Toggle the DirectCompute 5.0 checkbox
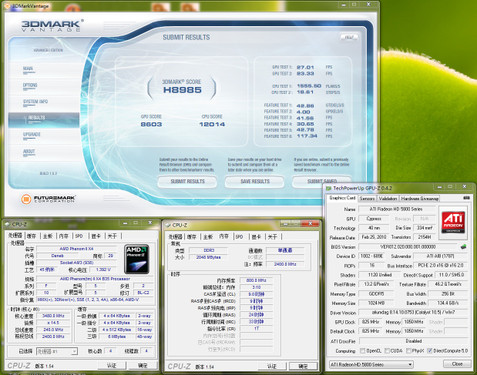The height and width of the screenshot is (375, 477). click(429, 351)
